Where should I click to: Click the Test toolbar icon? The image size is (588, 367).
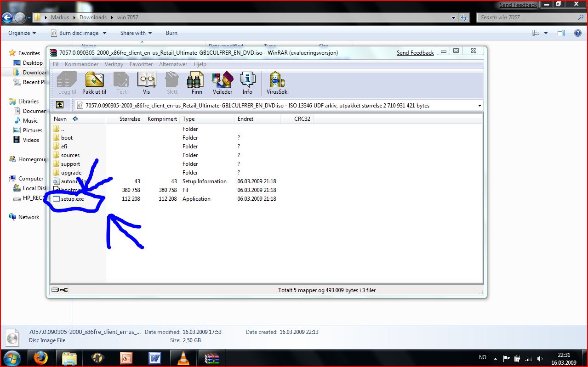121,83
